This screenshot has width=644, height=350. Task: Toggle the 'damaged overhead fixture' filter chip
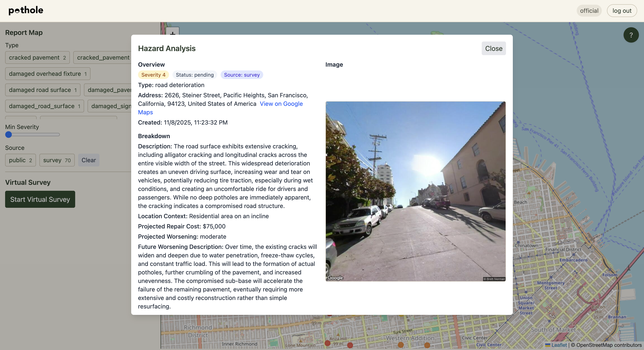coord(47,74)
